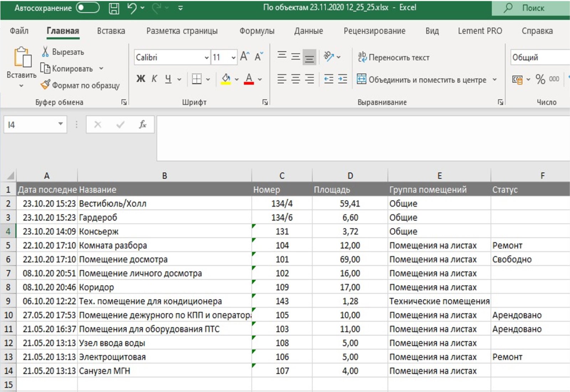Select column B header

coord(164,176)
